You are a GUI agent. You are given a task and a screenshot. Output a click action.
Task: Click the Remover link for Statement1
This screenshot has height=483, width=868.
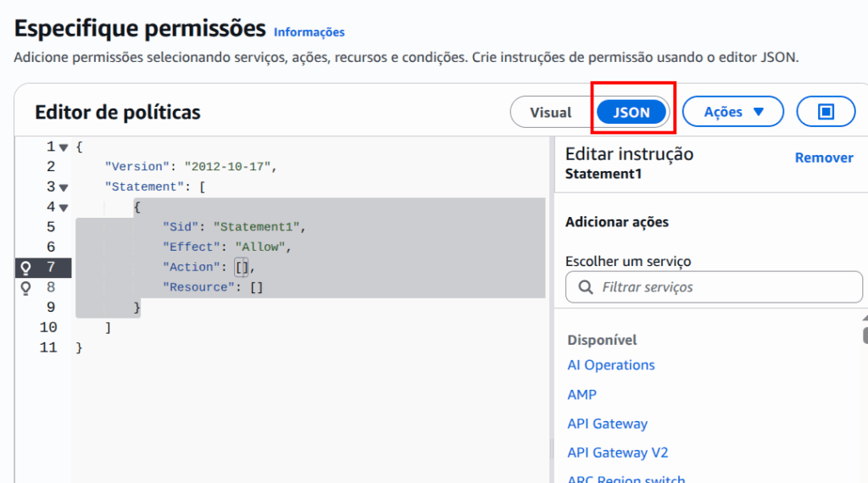pos(824,158)
